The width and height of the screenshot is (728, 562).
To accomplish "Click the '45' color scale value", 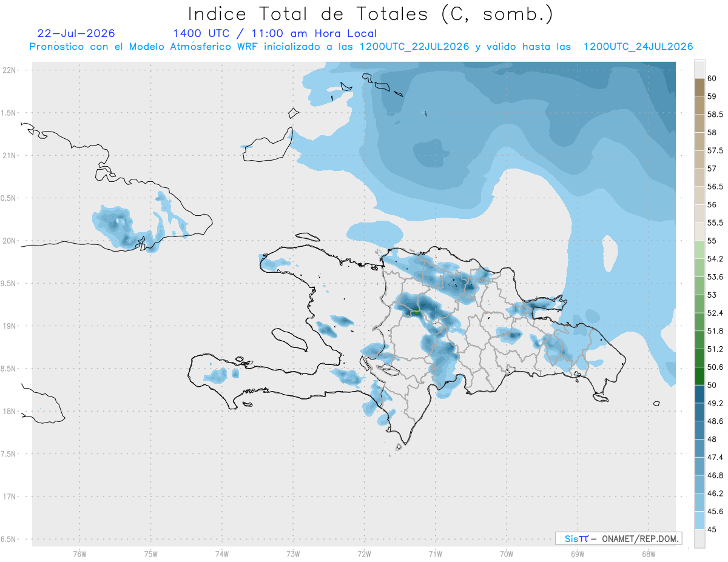I will [x=712, y=529].
